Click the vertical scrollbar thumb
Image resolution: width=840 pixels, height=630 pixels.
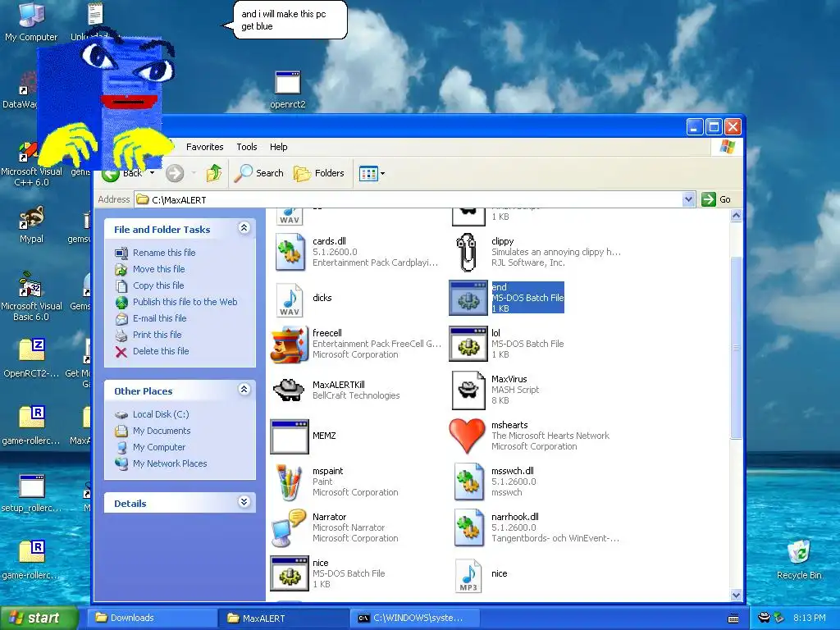click(736, 348)
